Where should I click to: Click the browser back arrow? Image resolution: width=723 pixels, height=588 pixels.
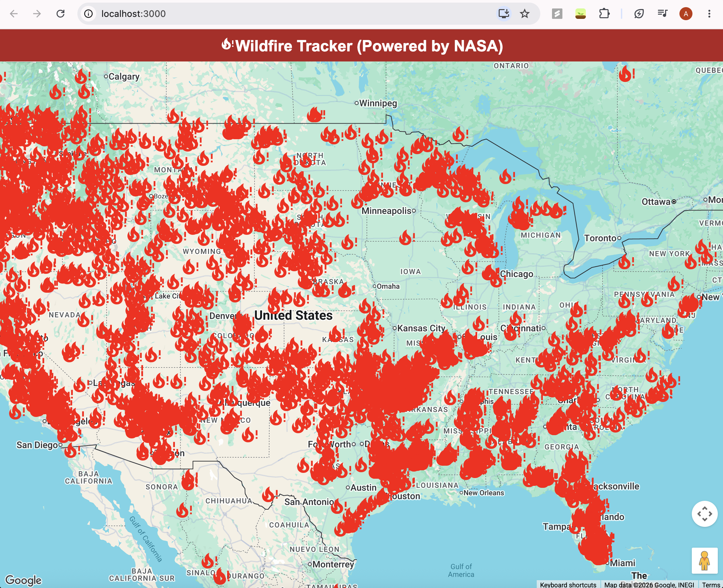click(14, 14)
